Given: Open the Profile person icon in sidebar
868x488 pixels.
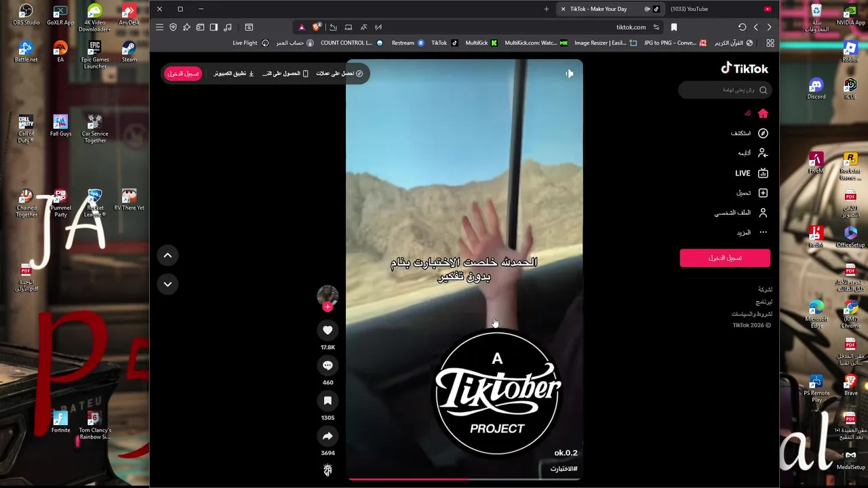Looking at the screenshot, I should tap(763, 213).
